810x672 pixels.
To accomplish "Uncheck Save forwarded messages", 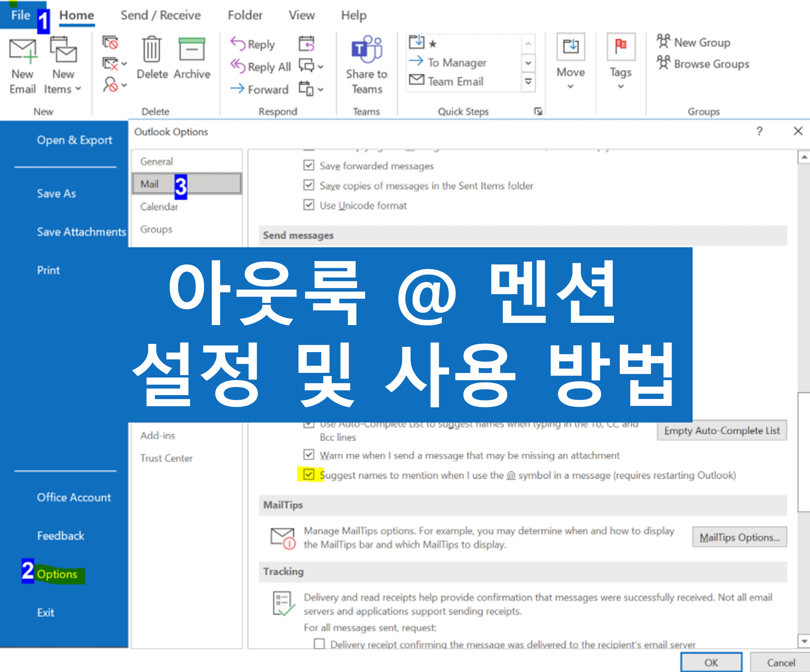I will tap(309, 166).
